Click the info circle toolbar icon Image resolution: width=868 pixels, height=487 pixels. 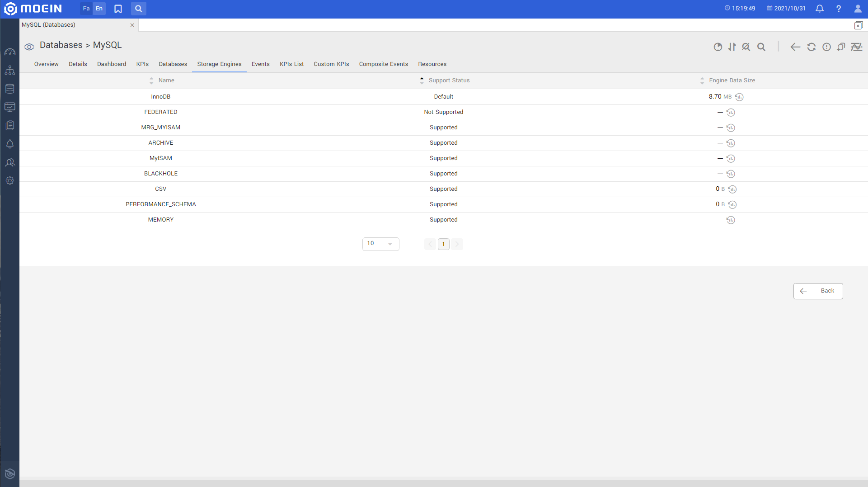tap(826, 47)
